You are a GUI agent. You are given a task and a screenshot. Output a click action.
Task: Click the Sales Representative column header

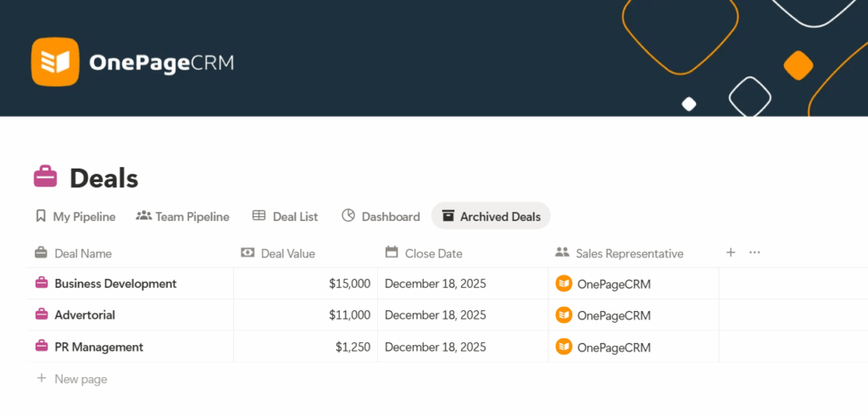point(620,253)
